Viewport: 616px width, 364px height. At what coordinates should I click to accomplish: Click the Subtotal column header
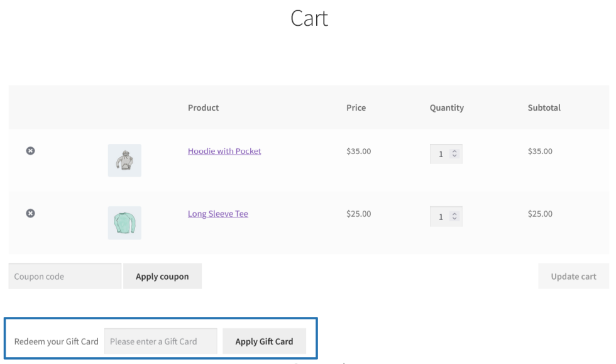point(544,108)
